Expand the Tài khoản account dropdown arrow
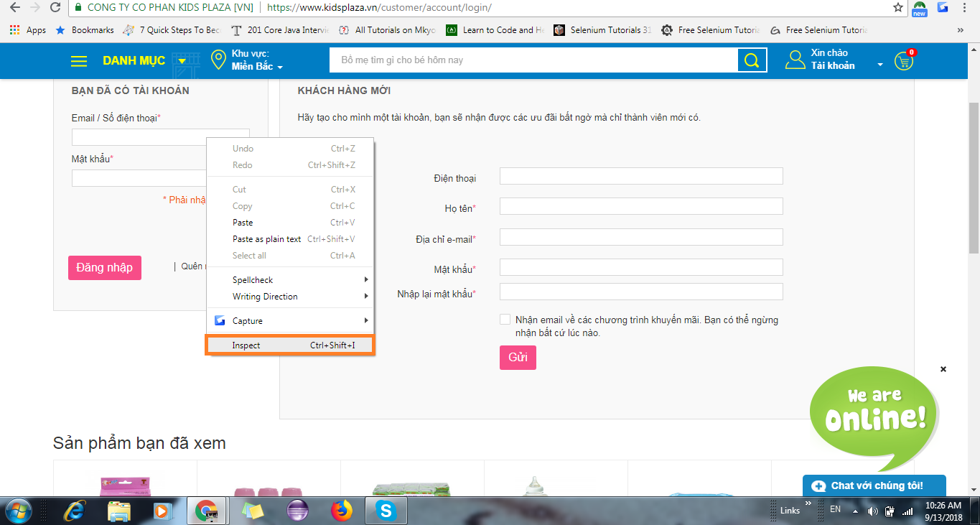This screenshot has width=980, height=525. [x=880, y=65]
